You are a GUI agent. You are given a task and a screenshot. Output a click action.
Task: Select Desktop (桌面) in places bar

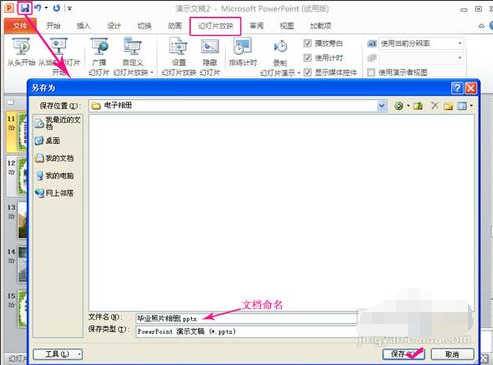point(48,141)
